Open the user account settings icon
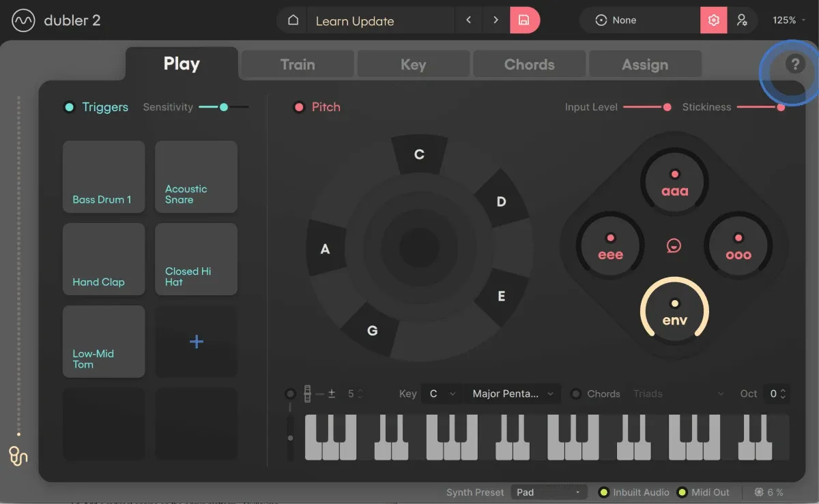 click(742, 20)
